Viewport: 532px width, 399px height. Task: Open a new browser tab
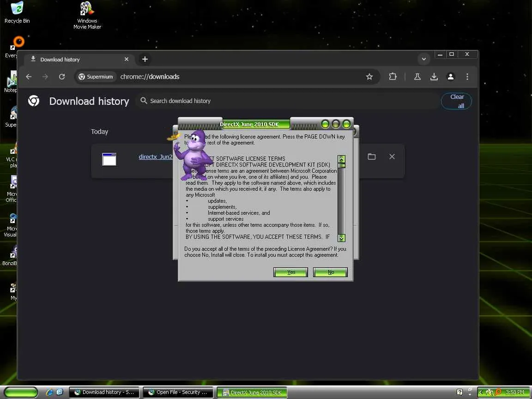[145, 59]
